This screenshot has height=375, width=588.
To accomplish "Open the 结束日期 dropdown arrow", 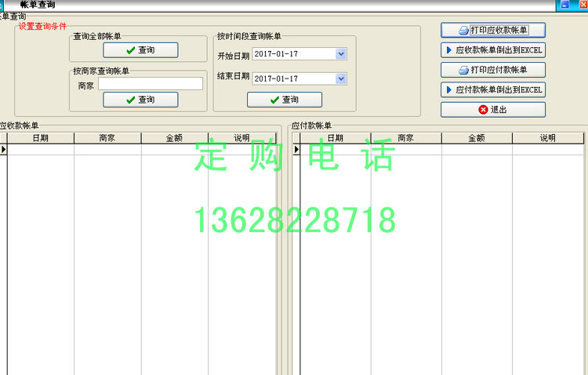I will [341, 78].
